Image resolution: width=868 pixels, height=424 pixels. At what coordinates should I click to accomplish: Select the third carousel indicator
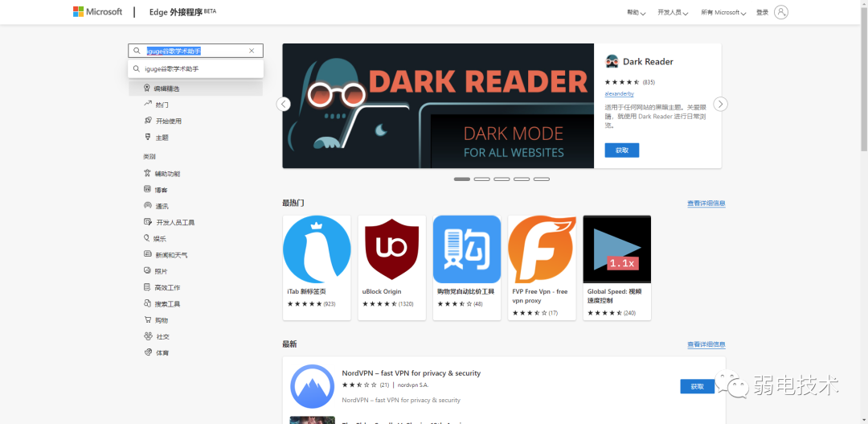pos(502,179)
